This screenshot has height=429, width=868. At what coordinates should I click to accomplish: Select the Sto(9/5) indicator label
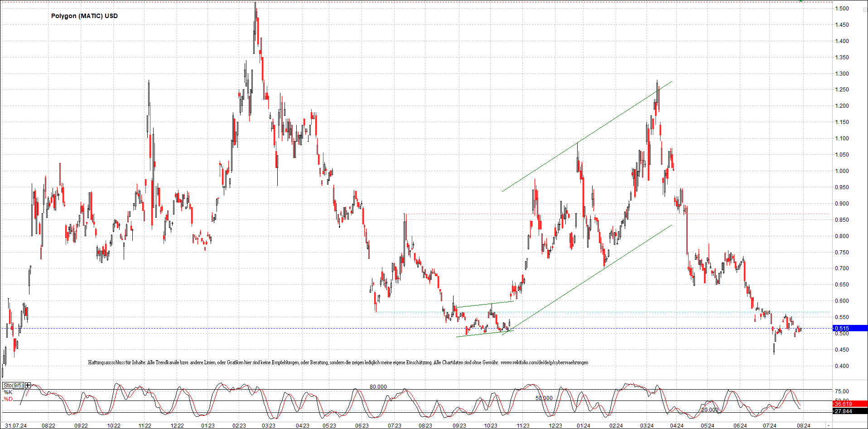click(13, 386)
